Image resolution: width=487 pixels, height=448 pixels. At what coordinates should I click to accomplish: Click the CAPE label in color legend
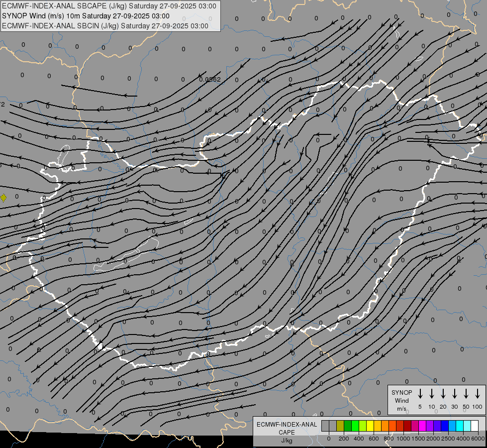[287, 433]
